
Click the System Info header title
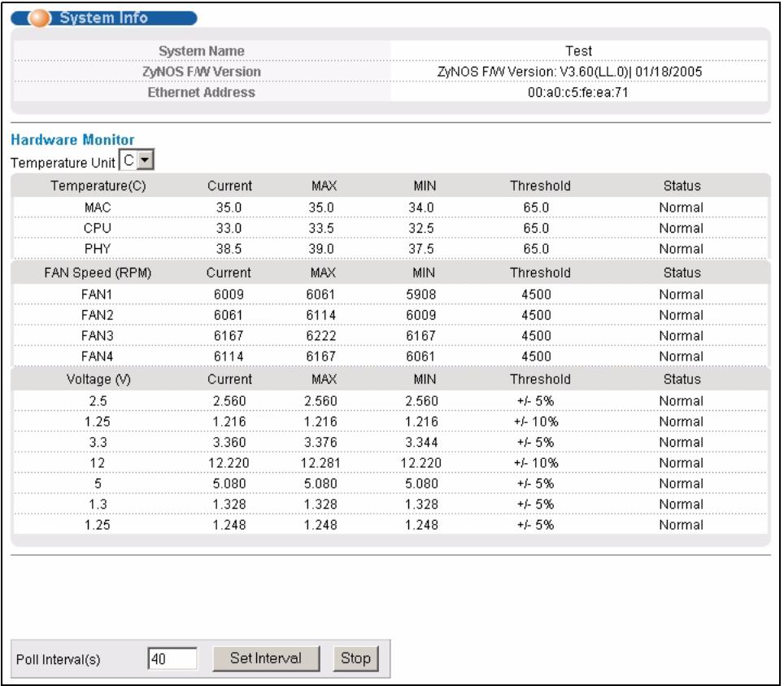(x=104, y=18)
